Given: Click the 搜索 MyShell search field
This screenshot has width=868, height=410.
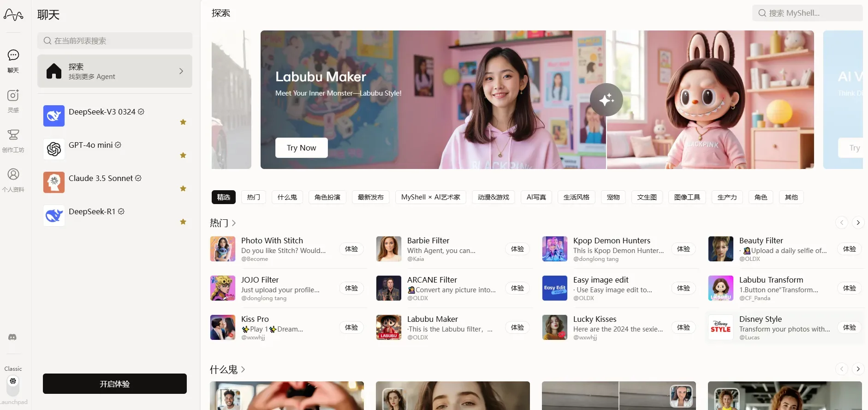Looking at the screenshot, I should point(807,13).
